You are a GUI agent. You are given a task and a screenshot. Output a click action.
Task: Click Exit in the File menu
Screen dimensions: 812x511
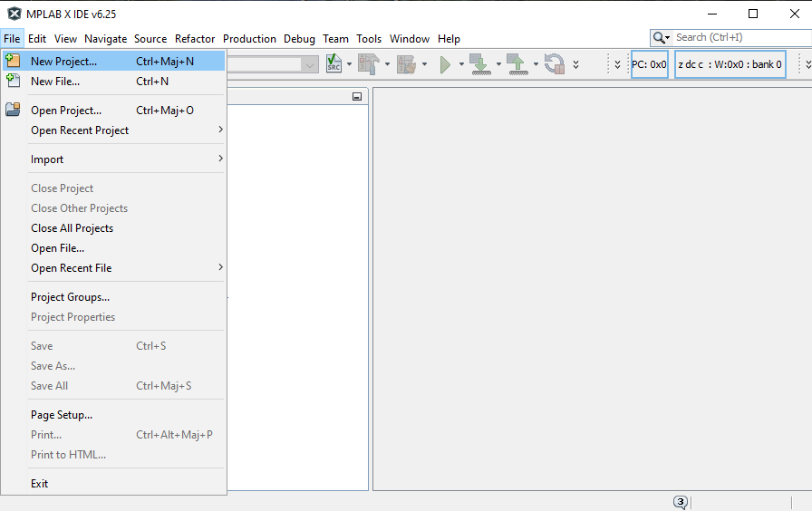pos(40,484)
